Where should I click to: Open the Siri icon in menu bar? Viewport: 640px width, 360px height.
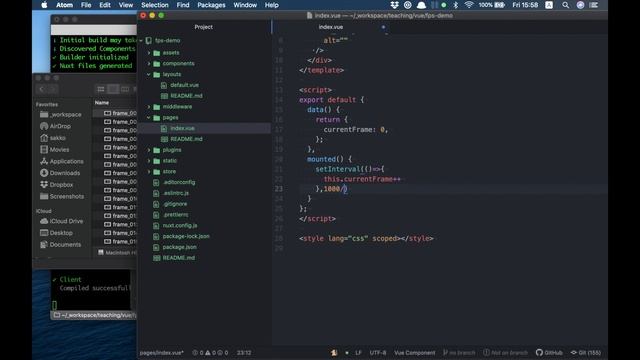(580, 5)
